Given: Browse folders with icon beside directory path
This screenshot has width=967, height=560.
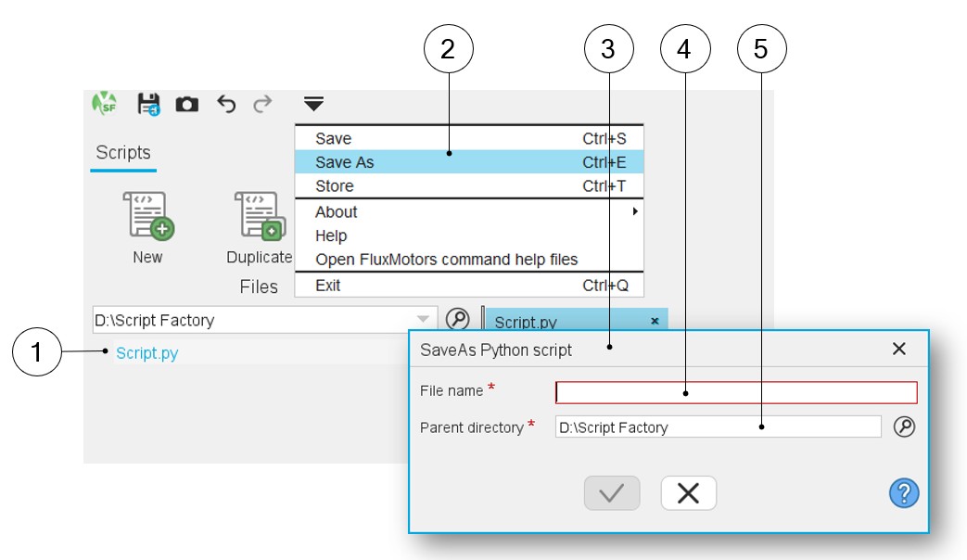Looking at the screenshot, I should point(457,319).
